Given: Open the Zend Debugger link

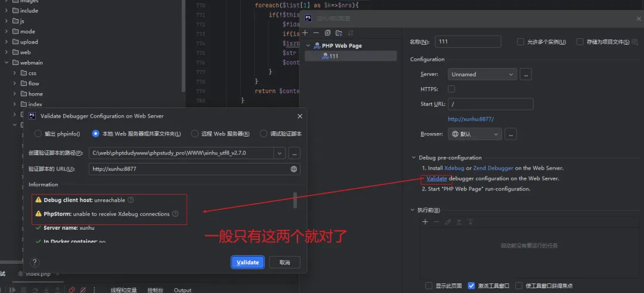Looking at the screenshot, I should 493,168.
